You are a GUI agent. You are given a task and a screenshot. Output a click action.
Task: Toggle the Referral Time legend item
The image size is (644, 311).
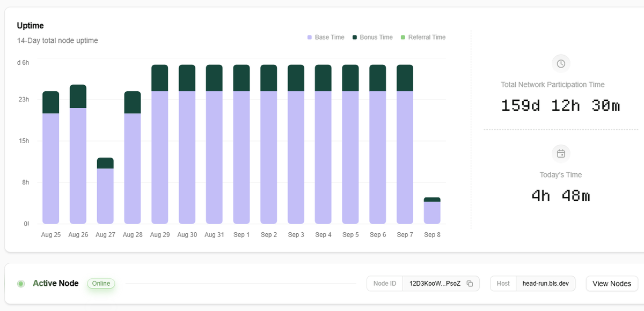[423, 38]
